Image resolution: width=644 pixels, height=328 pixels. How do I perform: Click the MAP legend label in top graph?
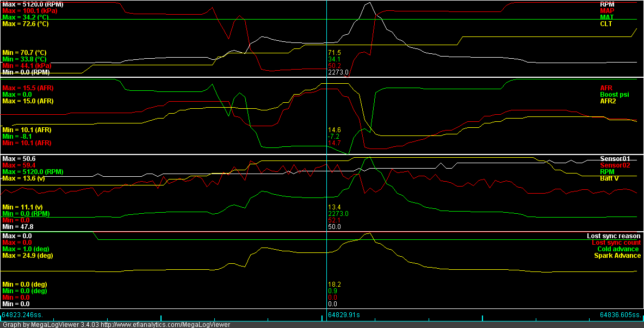click(607, 10)
